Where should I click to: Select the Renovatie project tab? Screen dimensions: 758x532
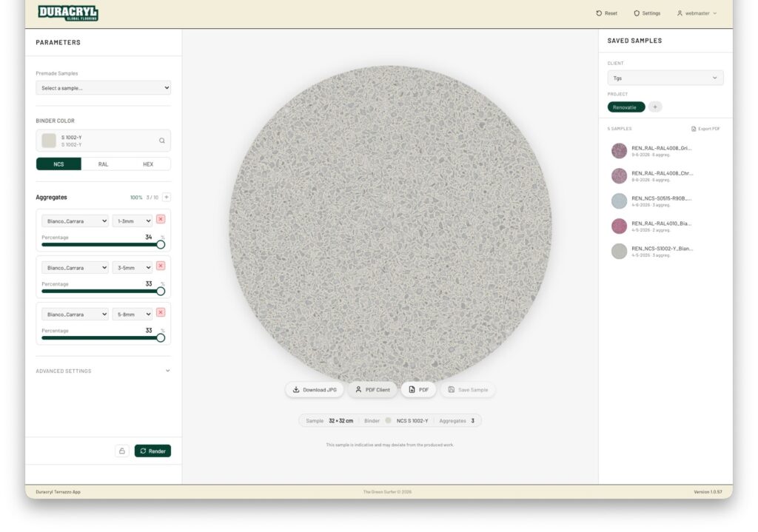click(626, 107)
